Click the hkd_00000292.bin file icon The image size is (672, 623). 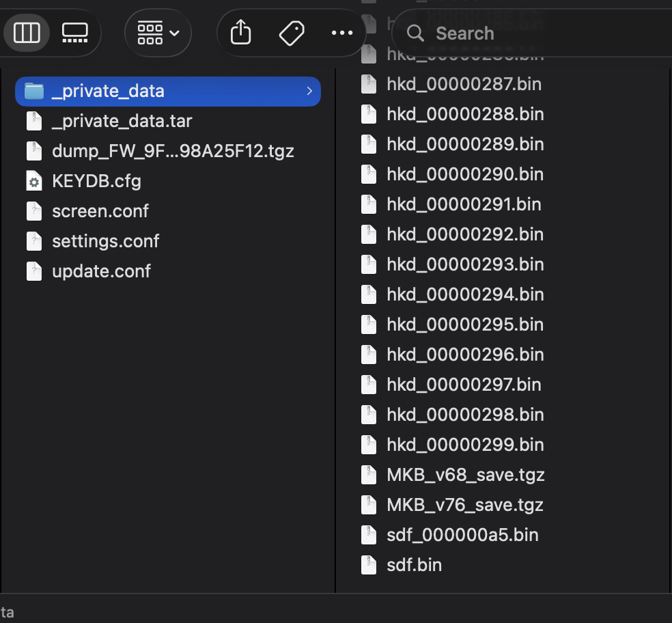click(x=369, y=234)
